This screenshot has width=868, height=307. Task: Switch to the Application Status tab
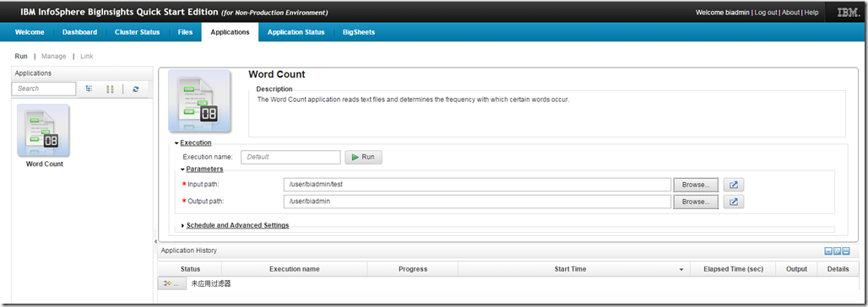coord(296,32)
